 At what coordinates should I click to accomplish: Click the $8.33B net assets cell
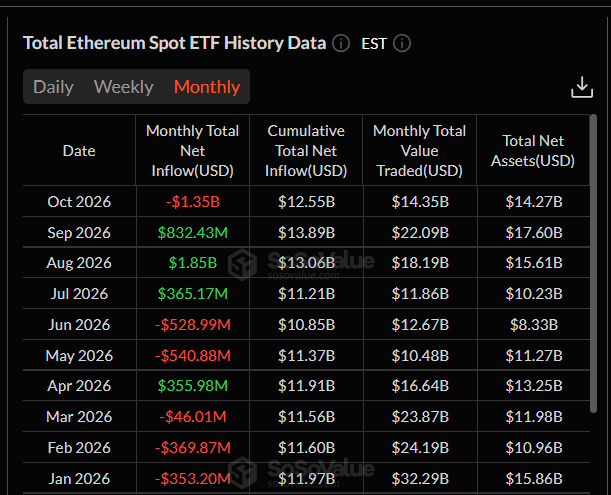[x=534, y=324]
